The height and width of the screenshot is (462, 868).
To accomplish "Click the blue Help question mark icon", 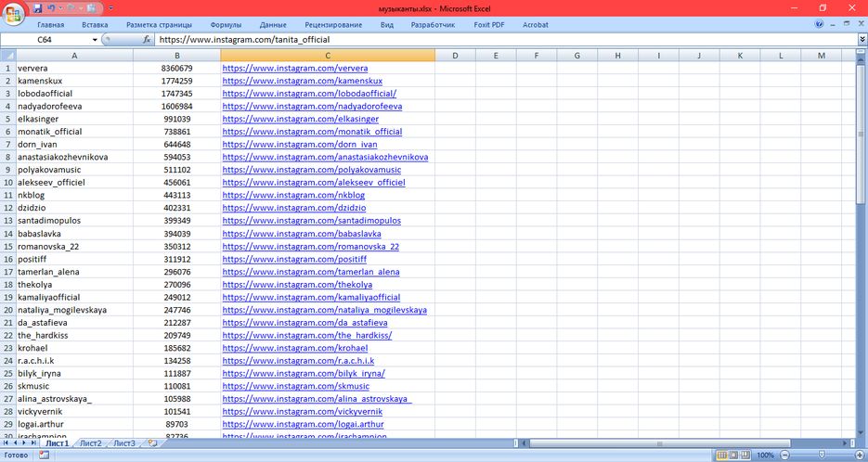I will click(x=820, y=24).
